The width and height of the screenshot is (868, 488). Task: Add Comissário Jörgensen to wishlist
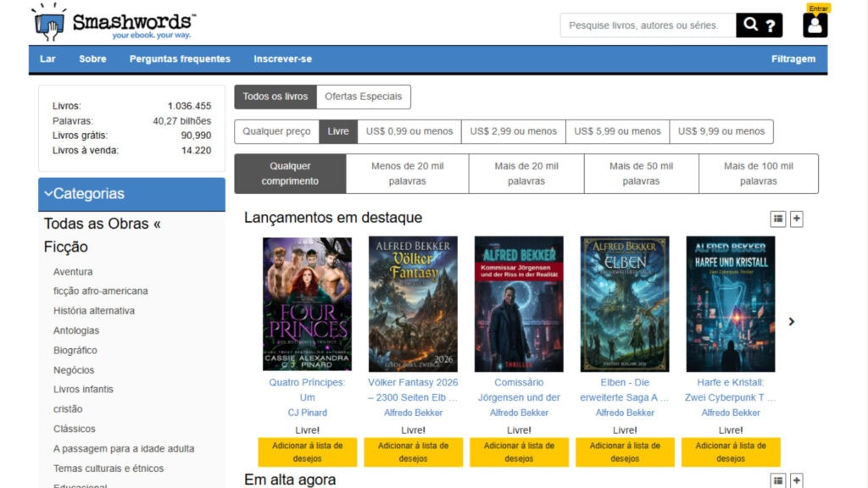coord(519,452)
